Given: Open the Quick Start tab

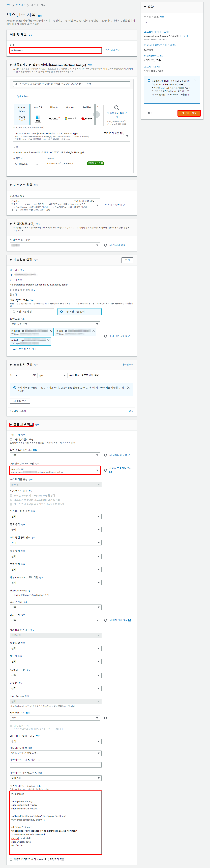Looking at the screenshot, I should 23,96.
